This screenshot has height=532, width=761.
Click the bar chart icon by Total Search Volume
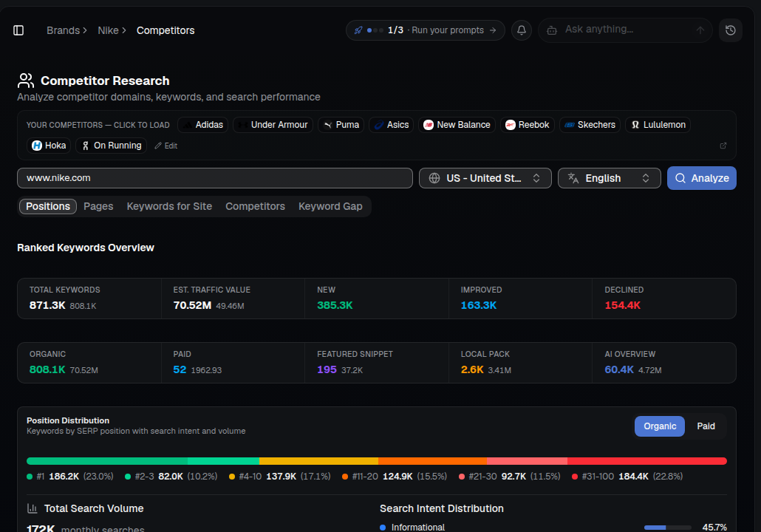coord(33,508)
